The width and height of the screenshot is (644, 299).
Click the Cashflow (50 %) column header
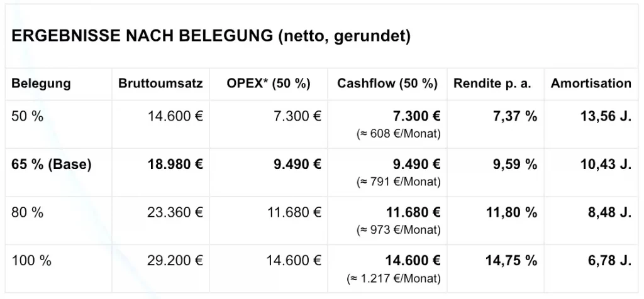click(x=387, y=84)
